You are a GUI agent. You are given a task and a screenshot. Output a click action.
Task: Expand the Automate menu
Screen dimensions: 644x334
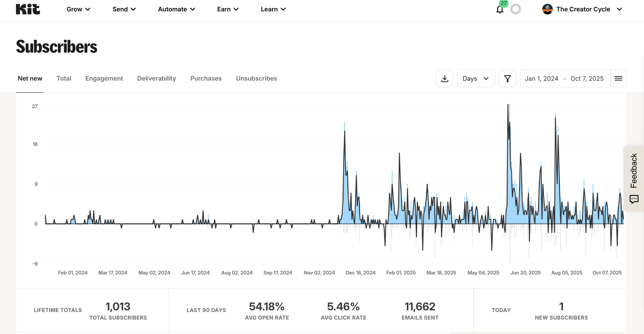point(176,9)
